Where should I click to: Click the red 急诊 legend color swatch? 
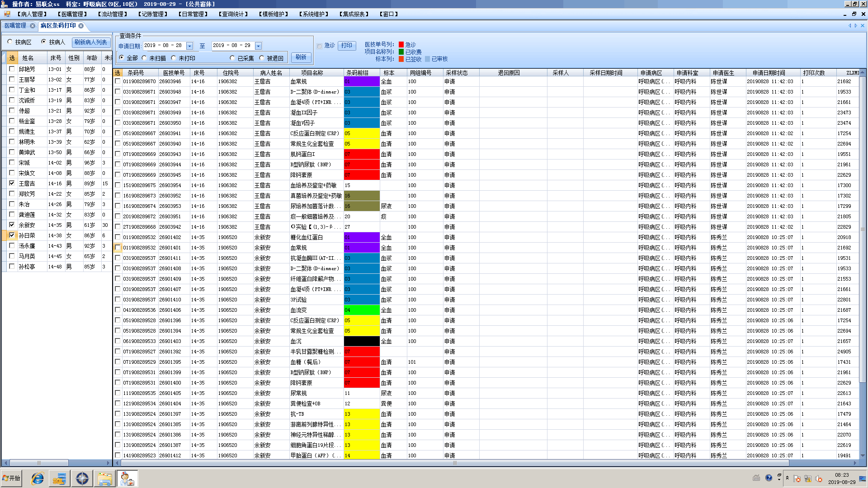coord(401,45)
